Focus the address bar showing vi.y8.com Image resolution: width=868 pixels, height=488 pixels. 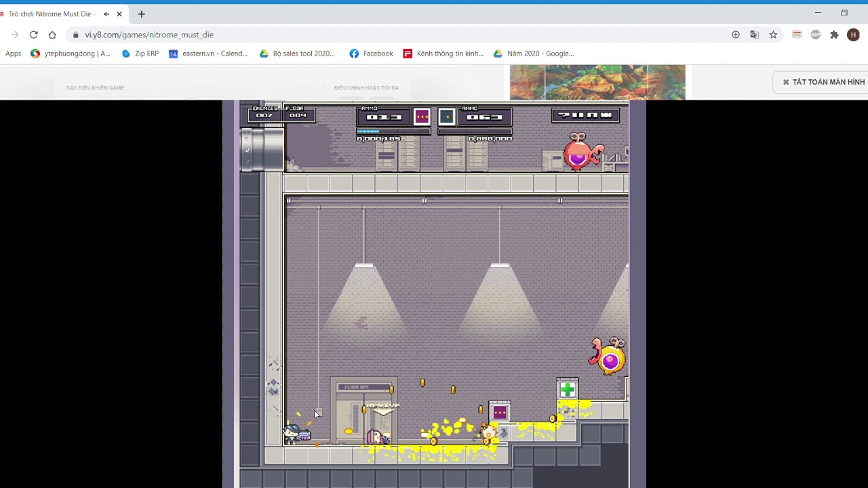coord(400,35)
